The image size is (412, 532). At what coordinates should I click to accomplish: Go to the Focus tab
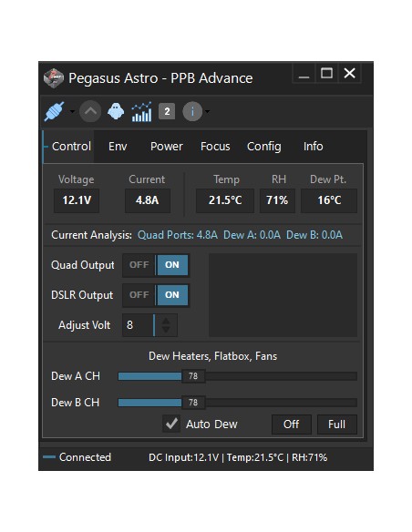pyautogui.click(x=215, y=147)
